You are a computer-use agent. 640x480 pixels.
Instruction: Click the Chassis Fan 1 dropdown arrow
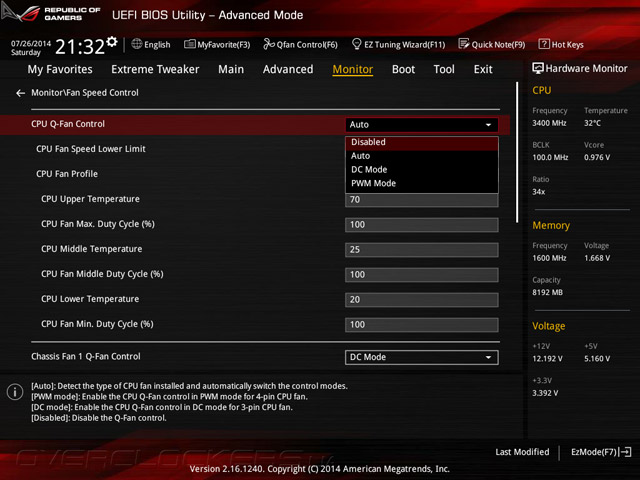pos(488,358)
